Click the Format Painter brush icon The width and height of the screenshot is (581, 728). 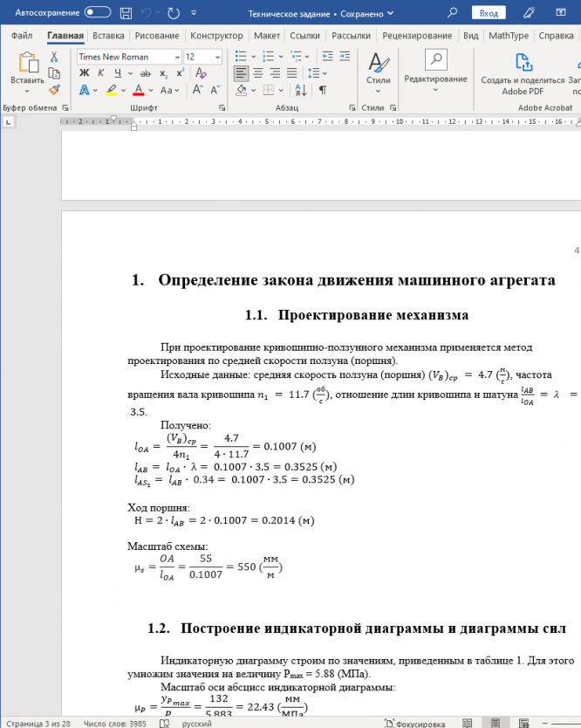[54, 90]
